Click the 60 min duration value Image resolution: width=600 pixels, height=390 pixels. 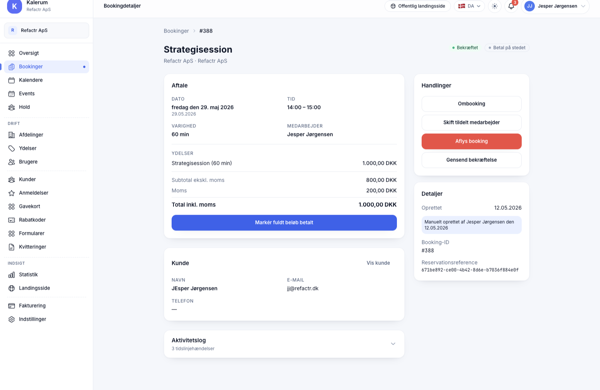click(x=180, y=135)
